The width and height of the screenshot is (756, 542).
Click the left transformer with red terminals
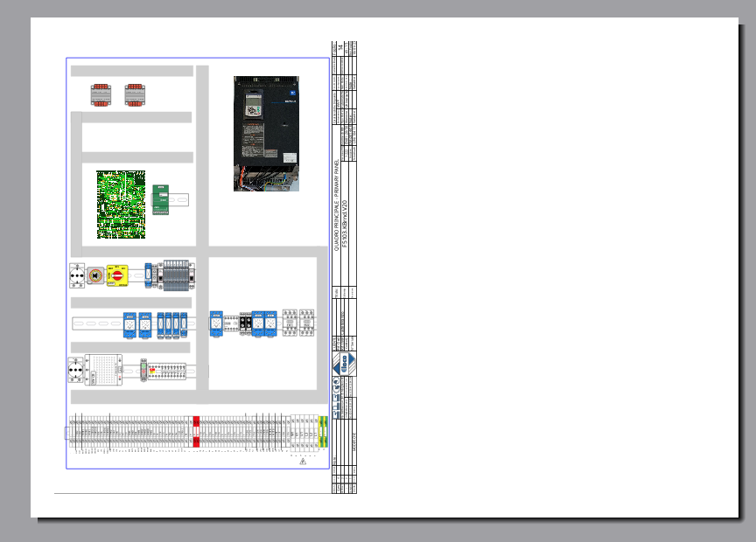click(102, 94)
